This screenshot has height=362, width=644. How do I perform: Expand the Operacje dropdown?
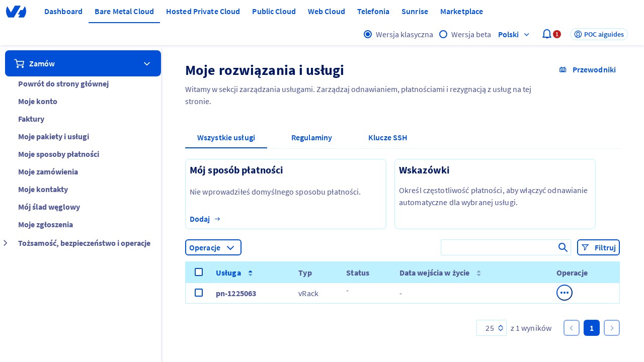point(213,247)
